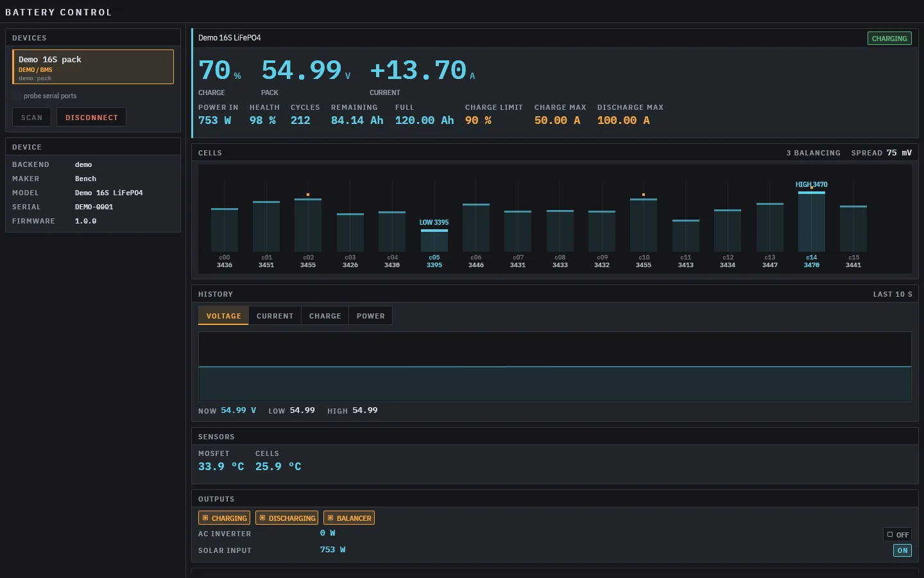Click the 54.99 V pack voltage reading
This screenshot has height=578, width=924.
tap(306, 71)
